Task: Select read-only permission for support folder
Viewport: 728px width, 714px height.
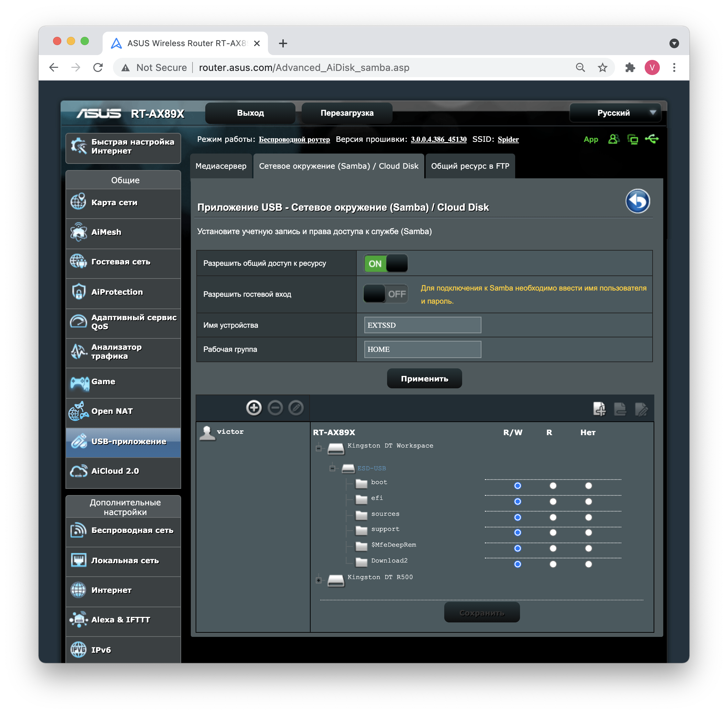Action: pos(553,533)
